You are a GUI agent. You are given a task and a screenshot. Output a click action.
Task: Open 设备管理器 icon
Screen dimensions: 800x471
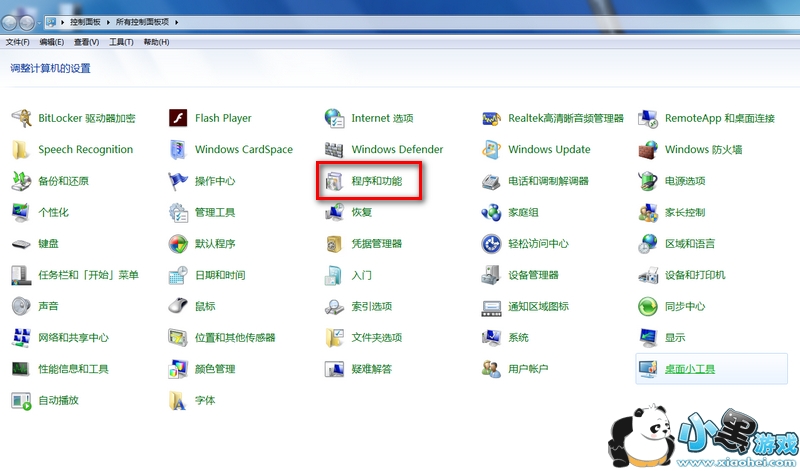click(491, 275)
